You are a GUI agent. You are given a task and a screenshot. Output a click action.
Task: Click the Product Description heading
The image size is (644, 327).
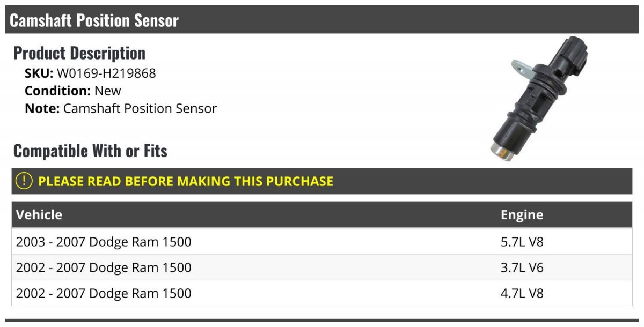(79, 53)
